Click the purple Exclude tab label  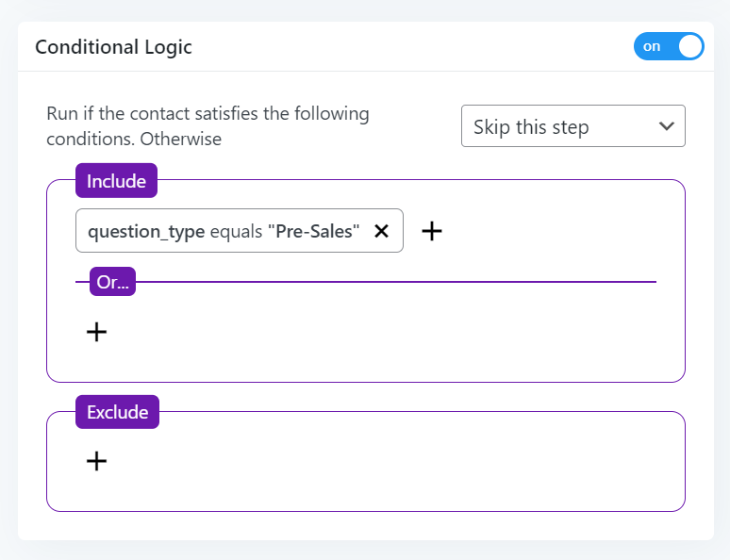[117, 412]
